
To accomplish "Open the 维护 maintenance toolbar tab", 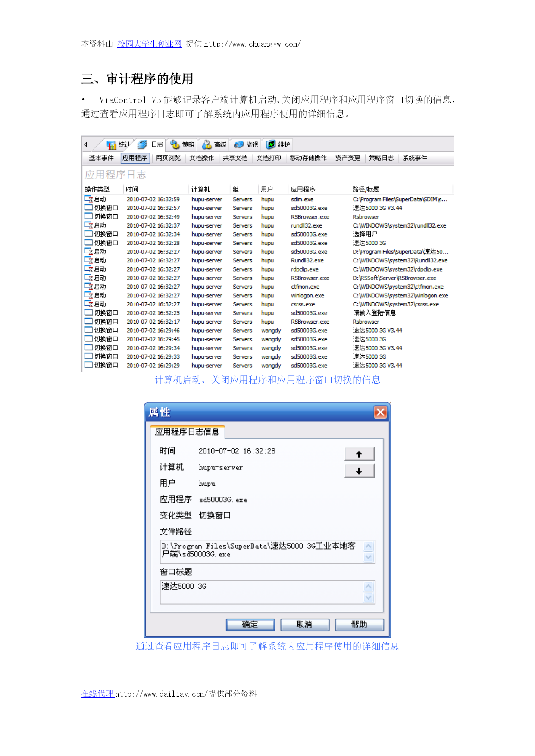I will (278, 145).
